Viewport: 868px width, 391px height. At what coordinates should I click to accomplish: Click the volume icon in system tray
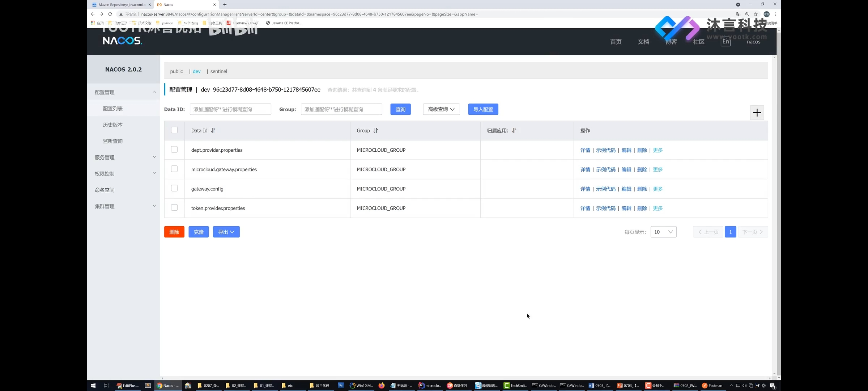pos(744,386)
